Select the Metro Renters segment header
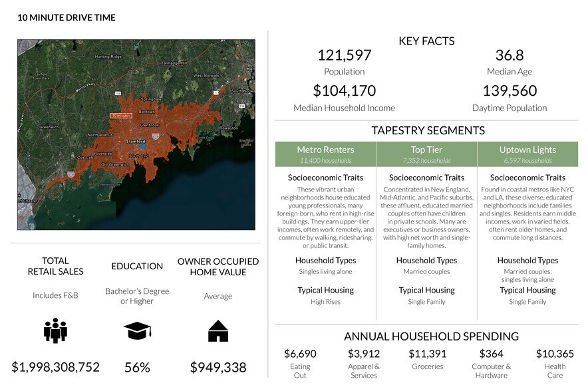The image size is (588, 391). (x=325, y=154)
